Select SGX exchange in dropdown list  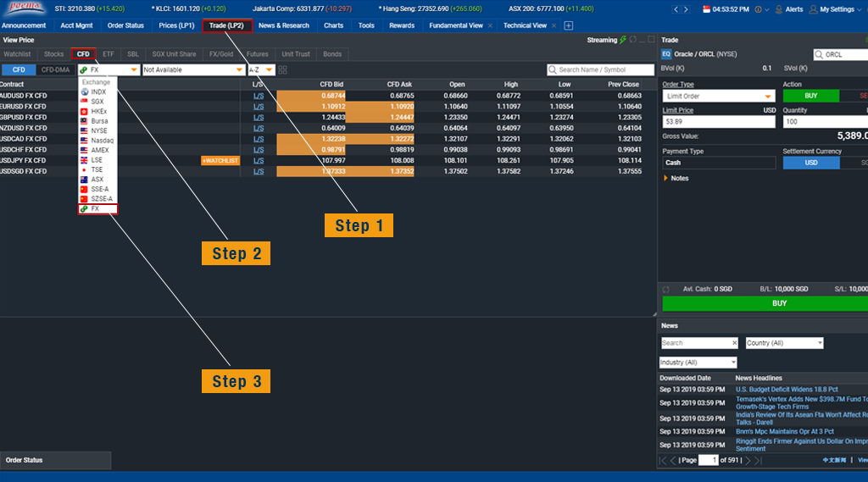click(x=97, y=102)
